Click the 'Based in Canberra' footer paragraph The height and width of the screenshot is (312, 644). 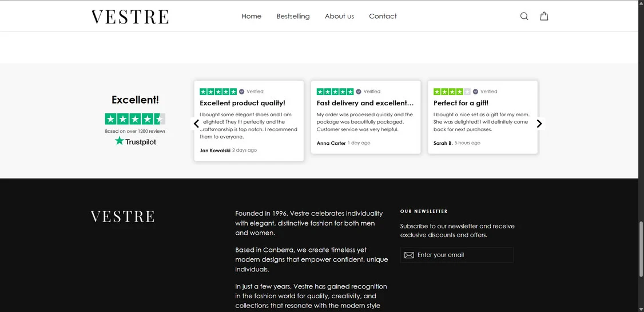312,260
